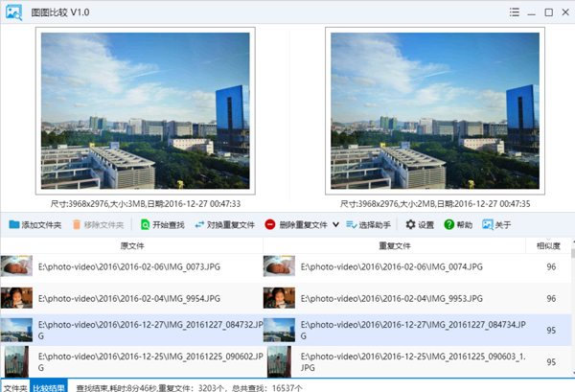
Task: Open the title bar list menu icon
Action: click(x=514, y=12)
